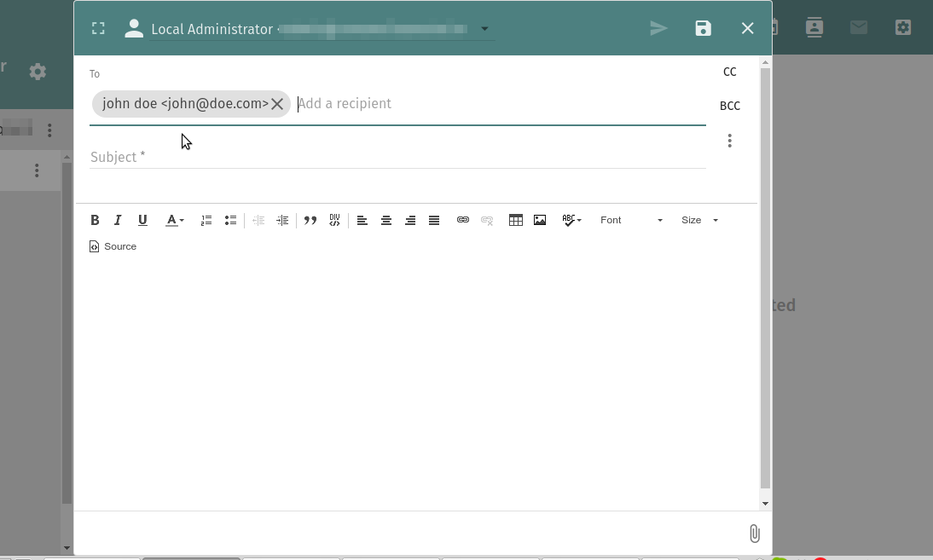Image resolution: width=933 pixels, height=560 pixels.
Task: Add a BCC recipient field
Action: pos(729,106)
